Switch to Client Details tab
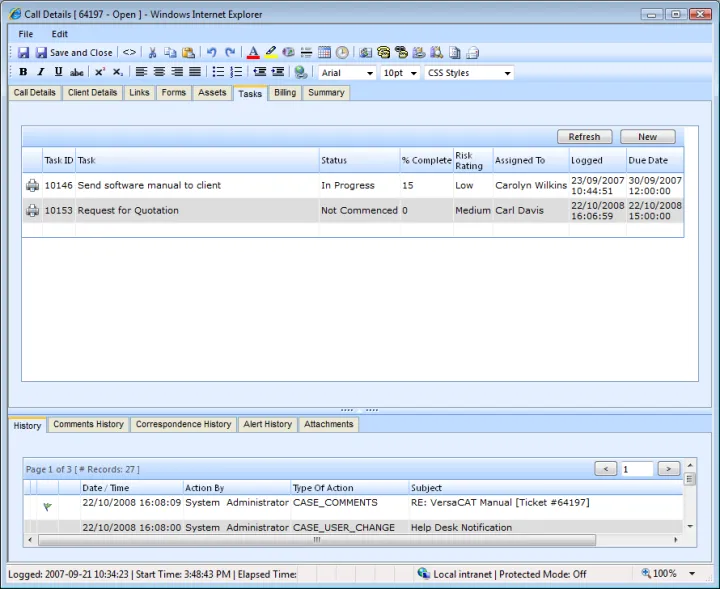The height and width of the screenshot is (589, 720). [x=92, y=93]
